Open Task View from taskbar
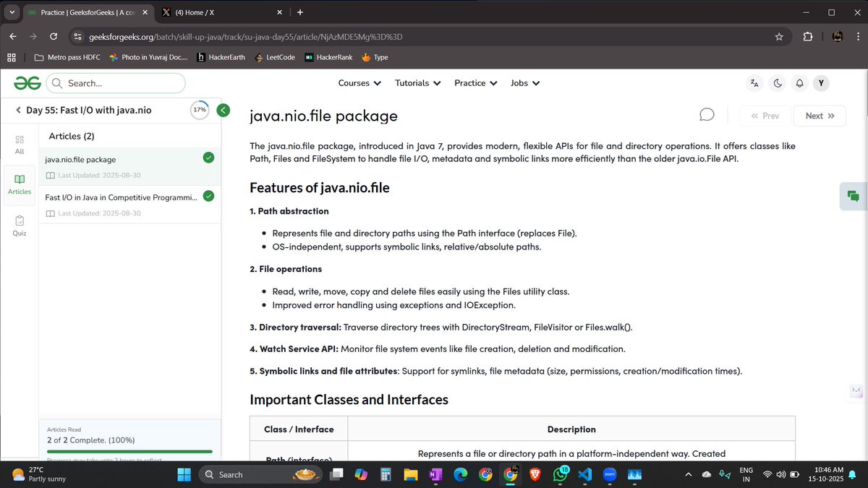The width and height of the screenshot is (868, 488). point(336,474)
